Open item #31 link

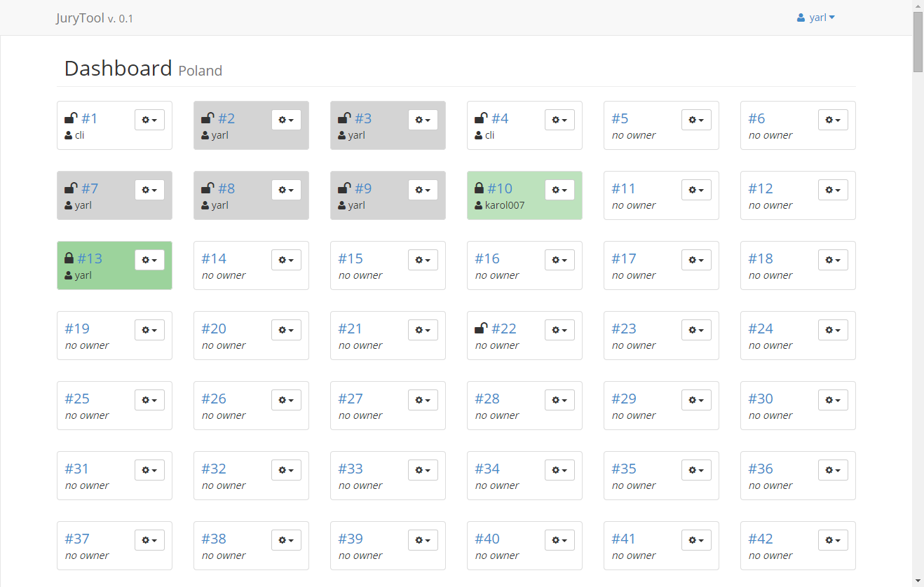point(77,469)
